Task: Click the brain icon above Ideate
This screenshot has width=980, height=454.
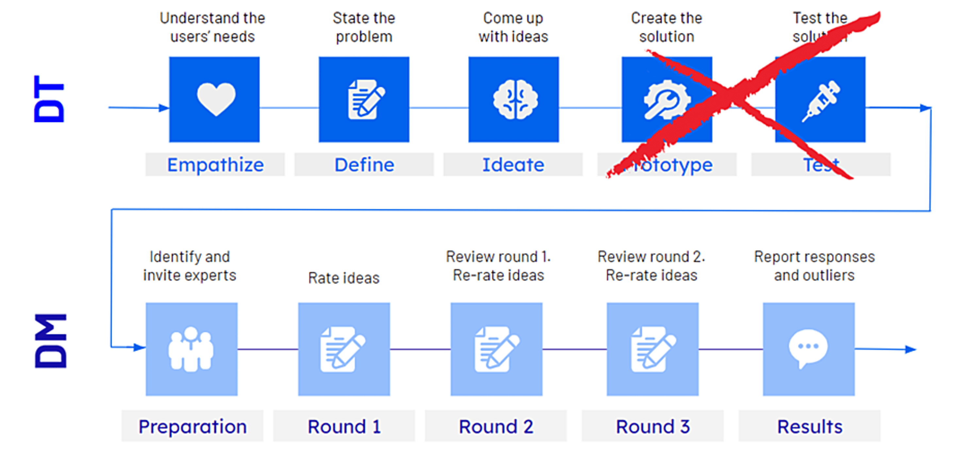Action: tap(515, 100)
